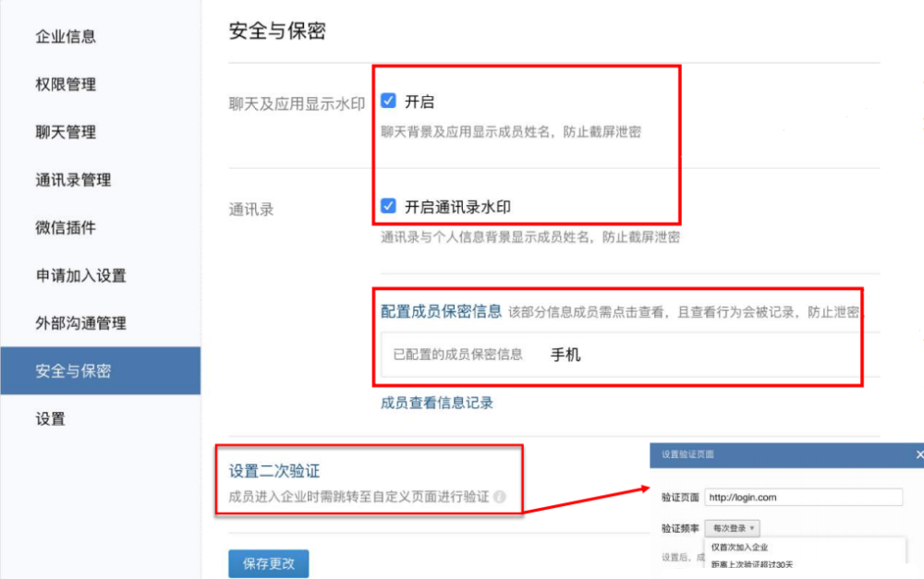
Task: Toggle 开启通讯录水印 checkbox
Action: click(388, 206)
